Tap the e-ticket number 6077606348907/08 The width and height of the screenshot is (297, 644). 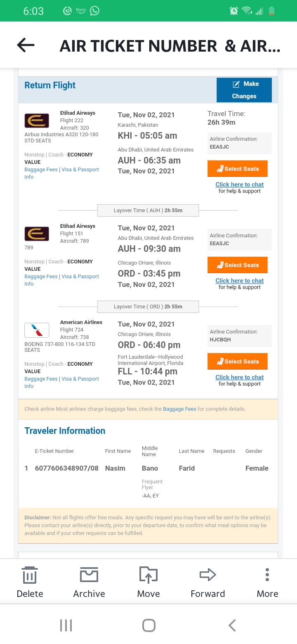coord(67,468)
